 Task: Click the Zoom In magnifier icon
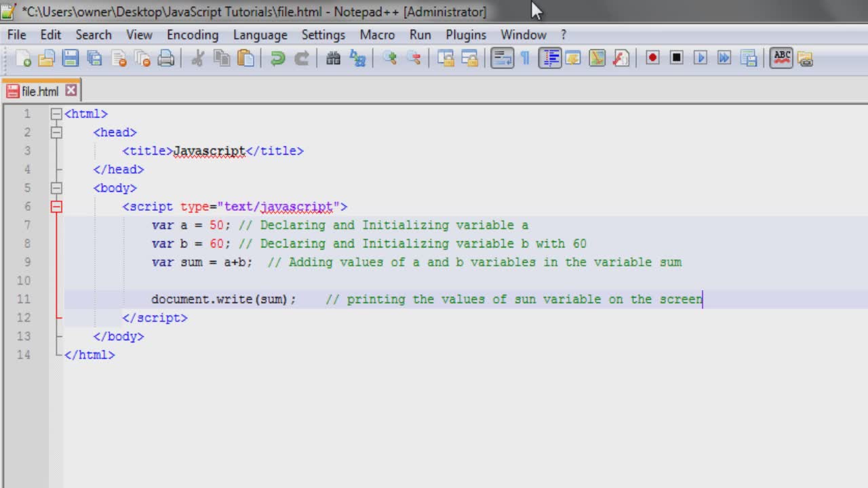pos(389,58)
